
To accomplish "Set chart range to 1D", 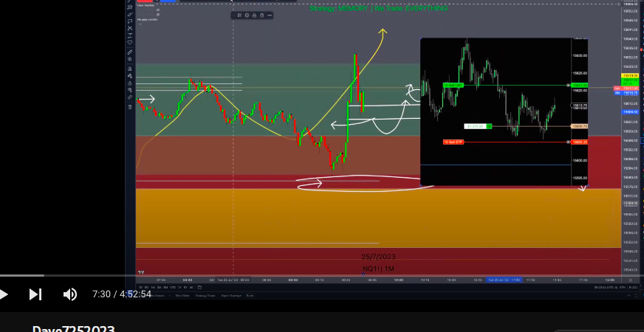I will click(x=140, y=287).
